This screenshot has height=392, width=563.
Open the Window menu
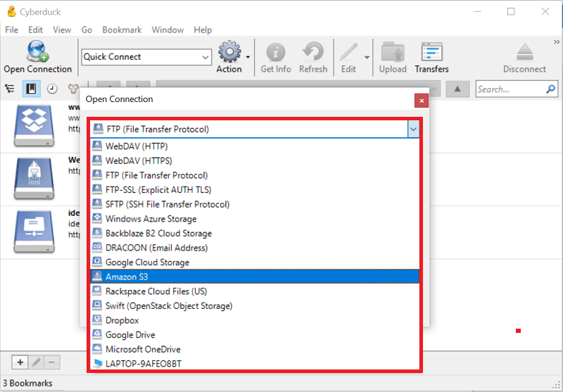(x=167, y=30)
